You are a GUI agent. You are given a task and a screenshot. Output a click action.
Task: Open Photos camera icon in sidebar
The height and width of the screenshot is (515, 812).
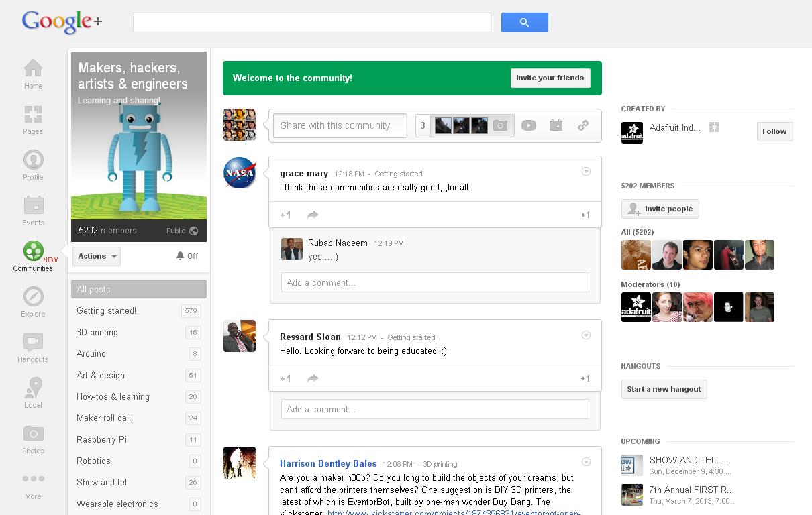point(33,439)
